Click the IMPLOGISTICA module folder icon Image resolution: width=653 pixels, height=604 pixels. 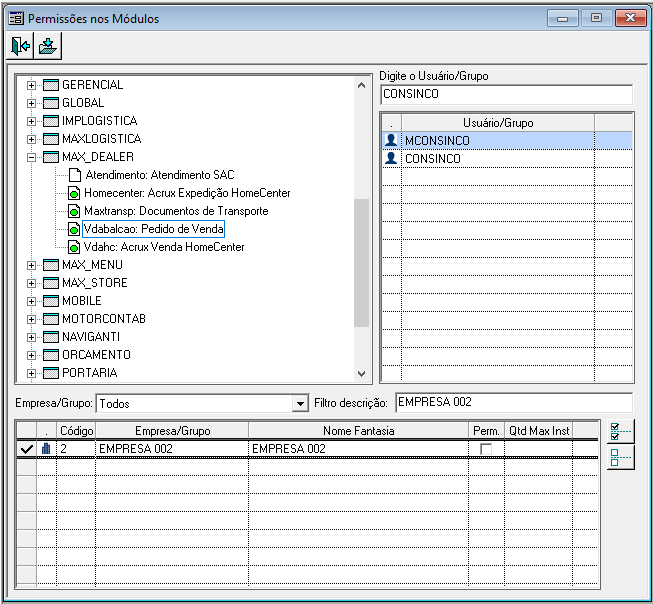coord(51,121)
